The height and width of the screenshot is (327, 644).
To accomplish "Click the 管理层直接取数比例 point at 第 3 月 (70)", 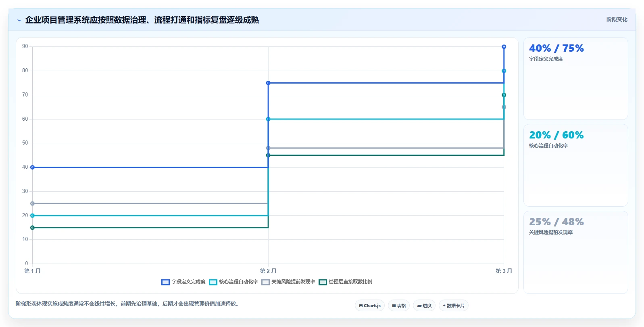I will (504, 95).
